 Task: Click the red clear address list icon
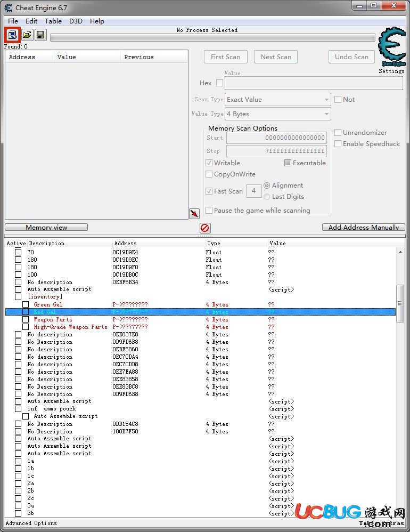point(204,228)
